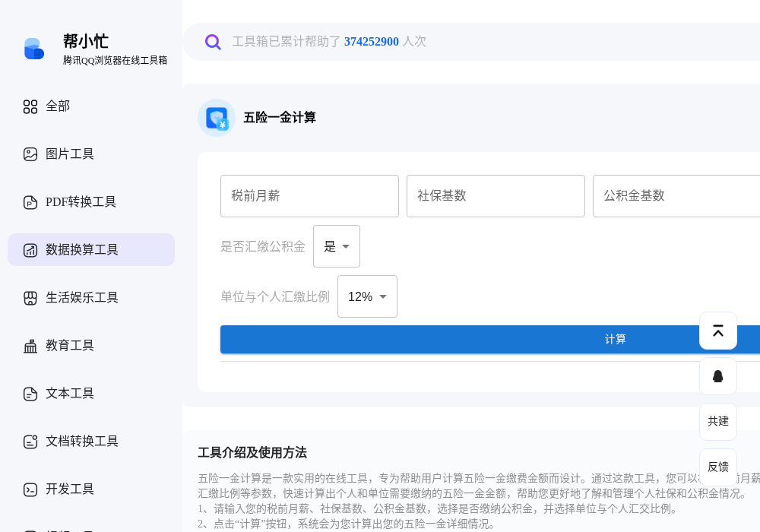Click the 文档转换工具 icon

[30, 442]
